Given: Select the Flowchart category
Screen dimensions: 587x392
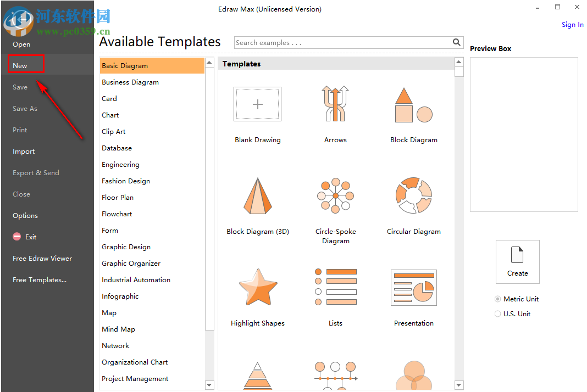Looking at the screenshot, I should [152, 214].
